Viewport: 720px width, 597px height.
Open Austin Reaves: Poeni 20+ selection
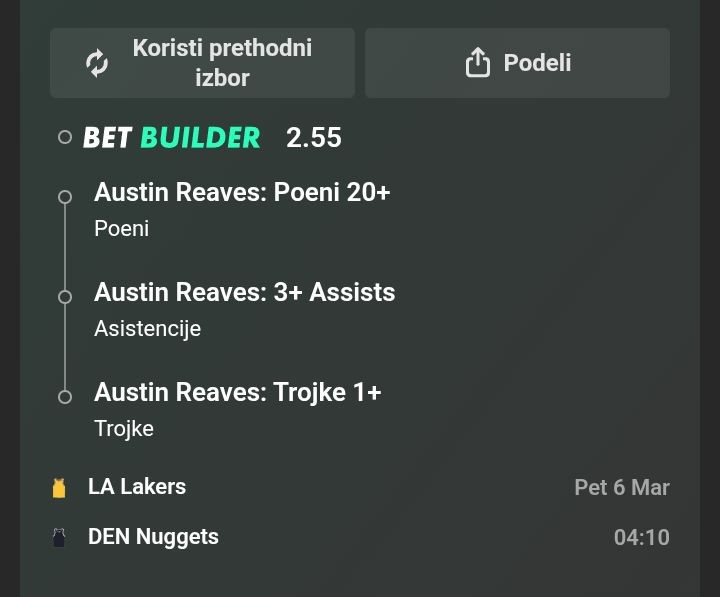[x=242, y=192]
